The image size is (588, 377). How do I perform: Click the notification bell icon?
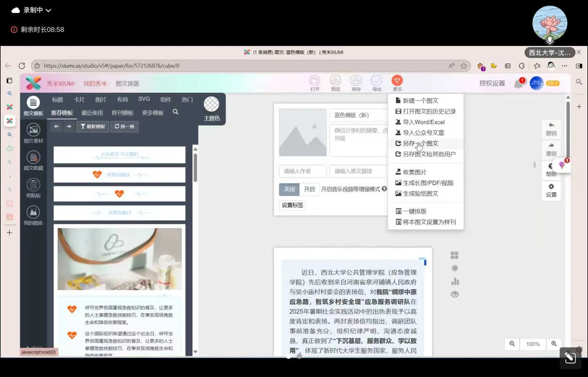click(518, 84)
